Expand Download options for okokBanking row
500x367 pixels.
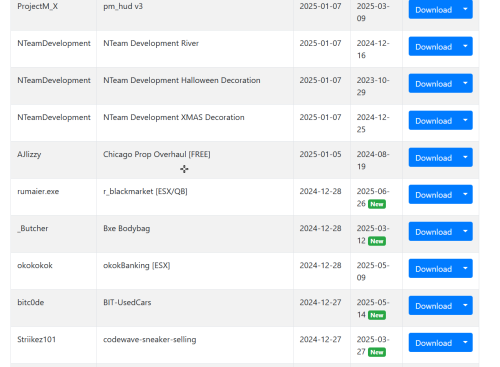coord(465,268)
